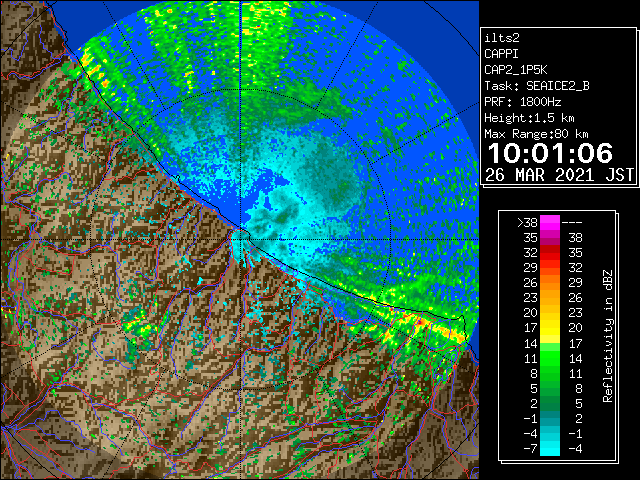Click the 'ilts2' station label
This screenshot has width=640, height=480.
click(502, 38)
